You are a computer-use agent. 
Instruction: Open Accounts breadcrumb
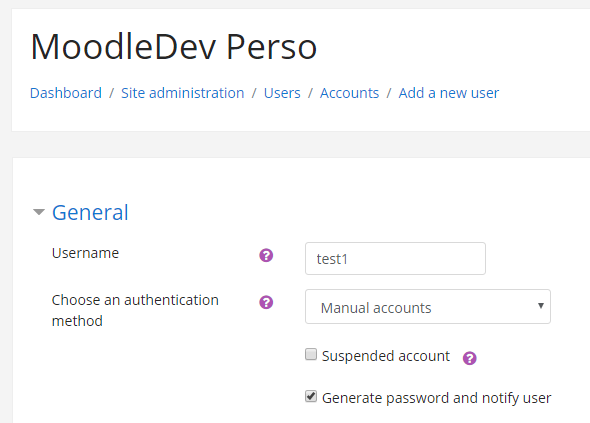point(349,93)
